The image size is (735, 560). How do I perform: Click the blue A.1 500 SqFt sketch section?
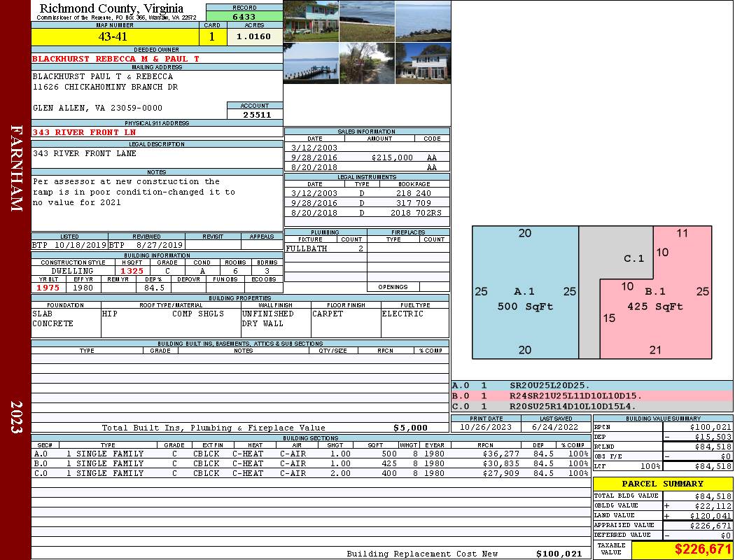pyautogui.click(x=525, y=293)
